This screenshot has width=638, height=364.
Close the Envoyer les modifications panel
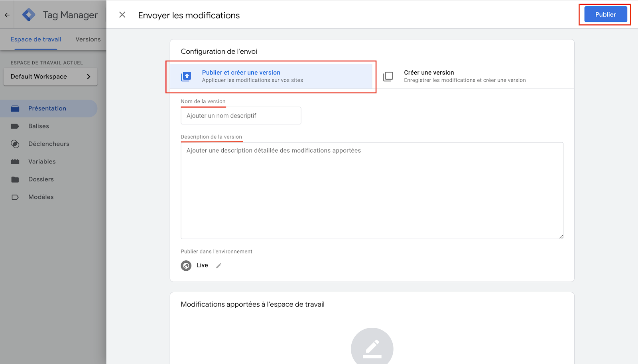pos(122,15)
